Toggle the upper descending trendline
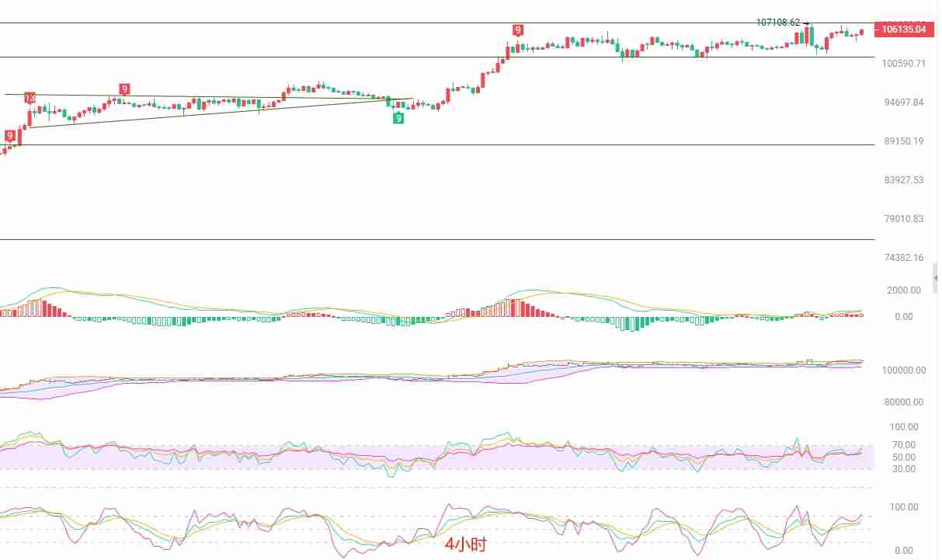This screenshot has height=560, width=942. [x=233, y=95]
